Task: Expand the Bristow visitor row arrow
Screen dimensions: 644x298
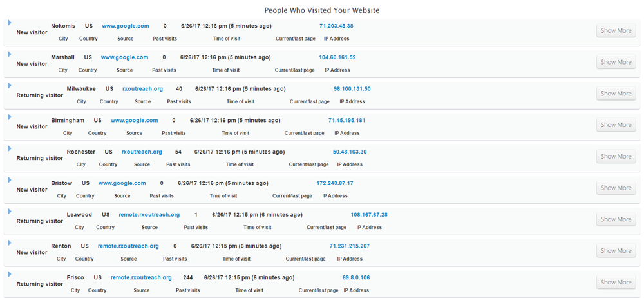Action: (10, 180)
